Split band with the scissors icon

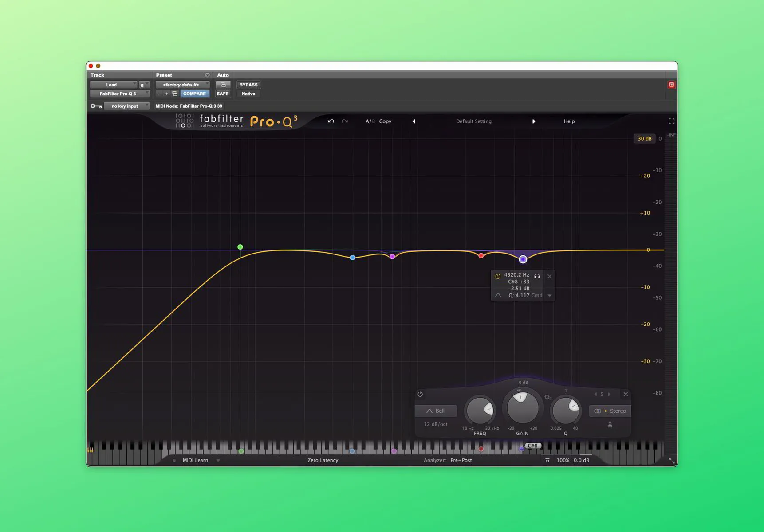(610, 425)
